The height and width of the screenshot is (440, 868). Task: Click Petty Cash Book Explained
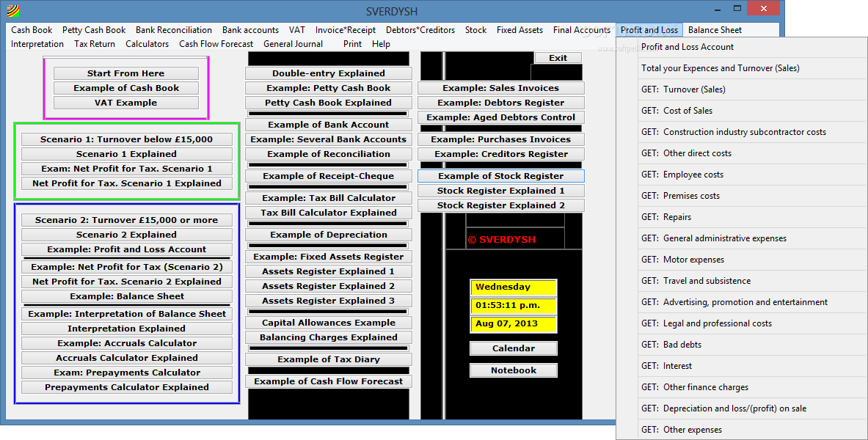coord(329,103)
